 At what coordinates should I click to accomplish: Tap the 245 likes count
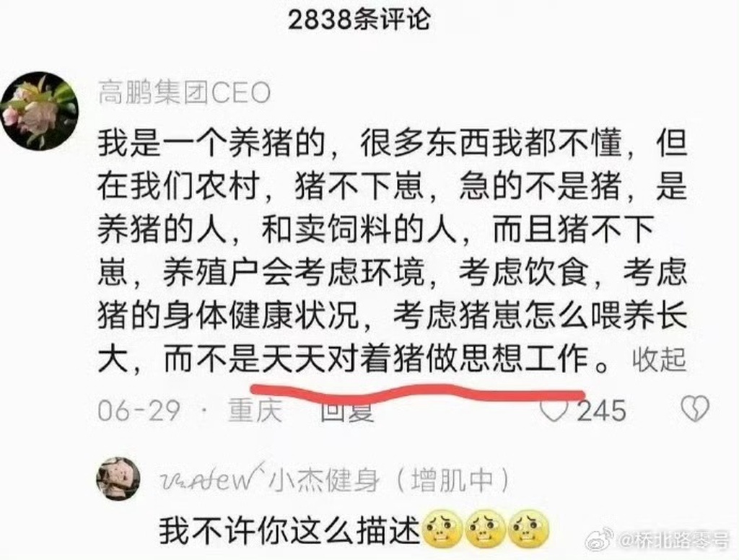(602, 411)
